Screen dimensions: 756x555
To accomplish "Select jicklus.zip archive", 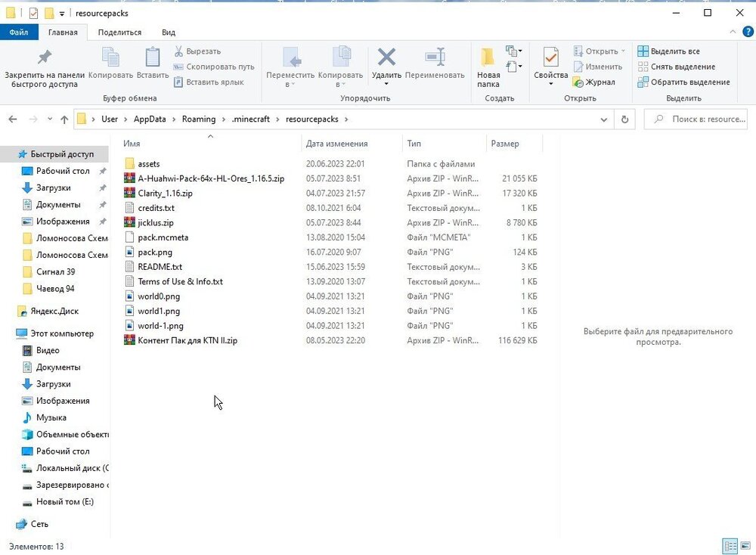I will coord(155,223).
